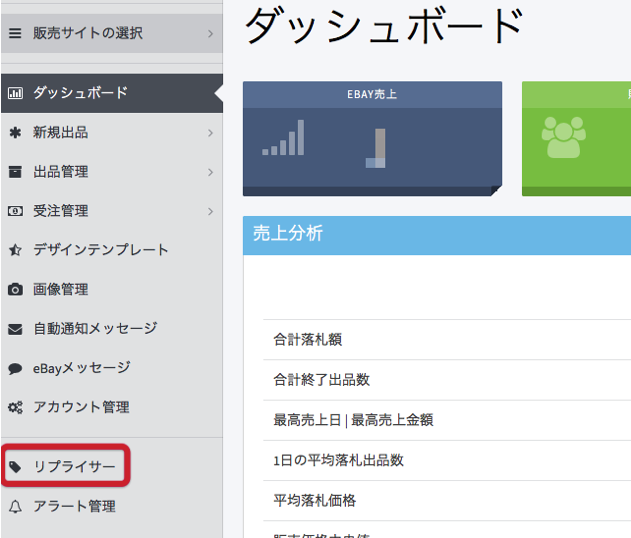
Task: Expand the 受注管理 submenu arrow
Action: coord(210,211)
